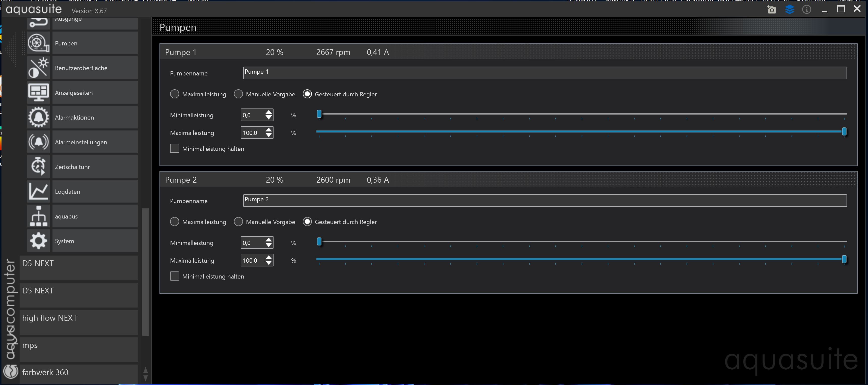The image size is (868, 385).
Task: Click Pumpe 2 Maximalleistung slider handle
Action: 844,259
